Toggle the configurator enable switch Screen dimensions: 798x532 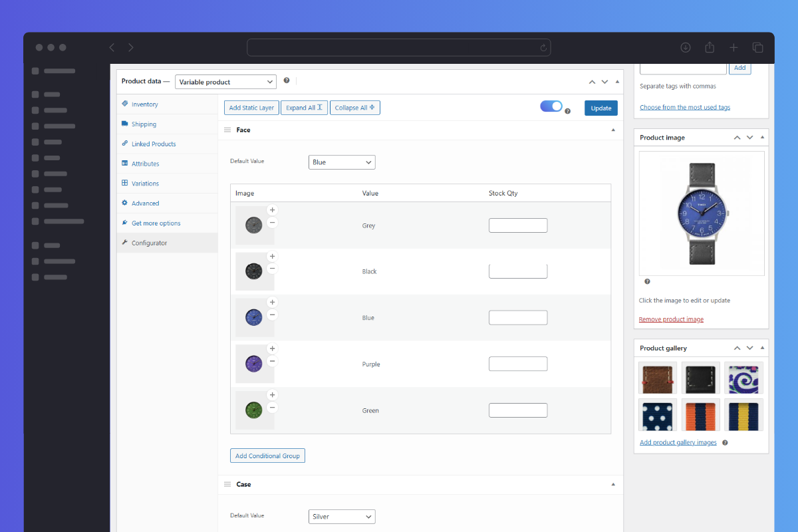point(551,106)
